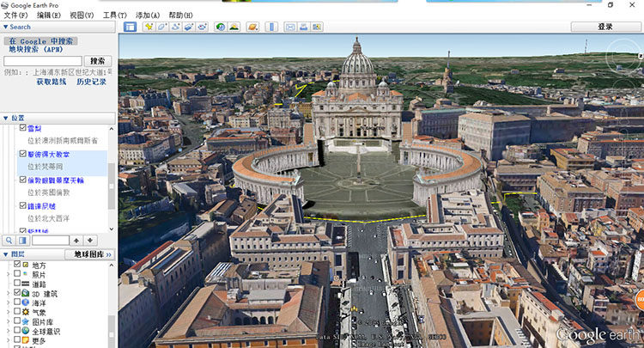Enable the 照片 layer checkbox
The image size is (644, 348).
tap(17, 273)
